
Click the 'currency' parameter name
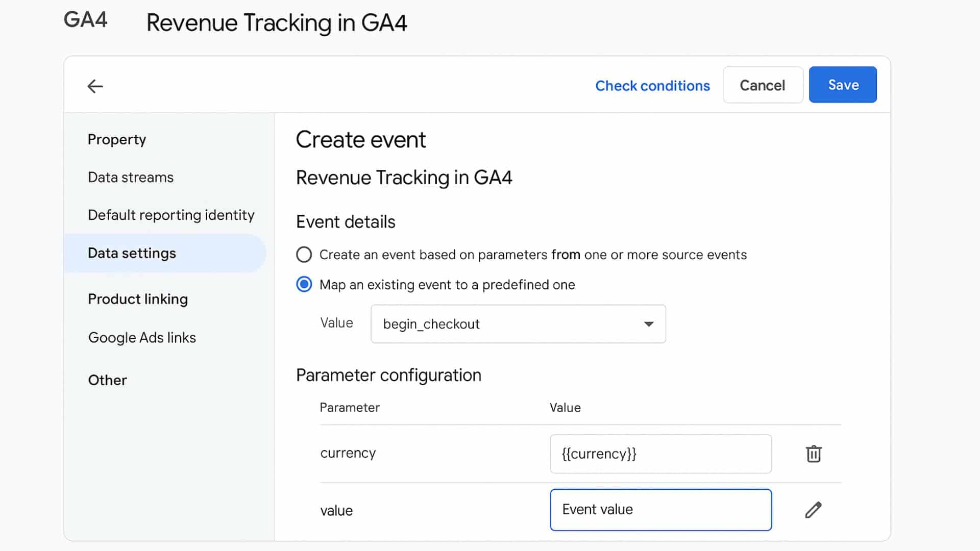[x=348, y=453]
